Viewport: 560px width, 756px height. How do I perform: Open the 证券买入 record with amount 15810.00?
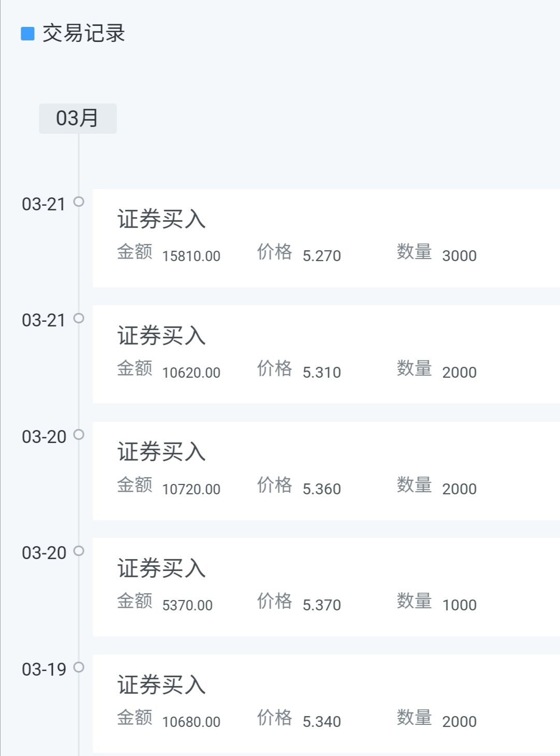coord(326,238)
